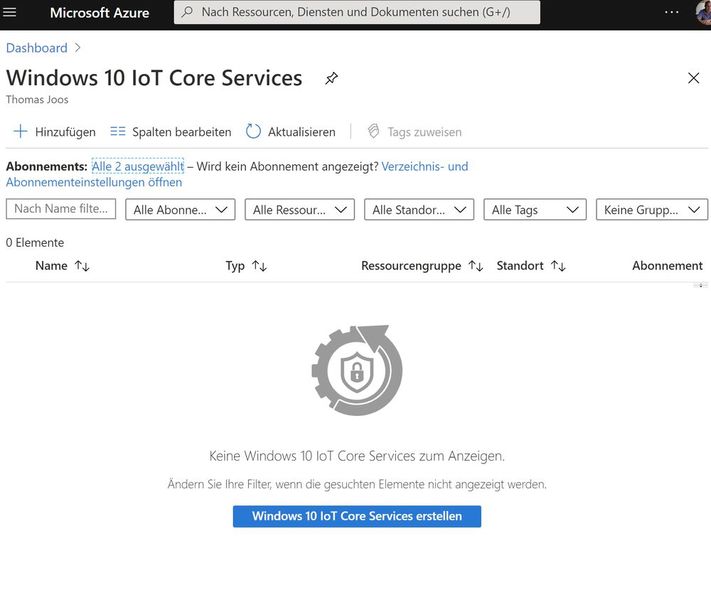The image size is (711, 600).
Task: Click Aktualisieren toolbar command
Action: (x=291, y=132)
